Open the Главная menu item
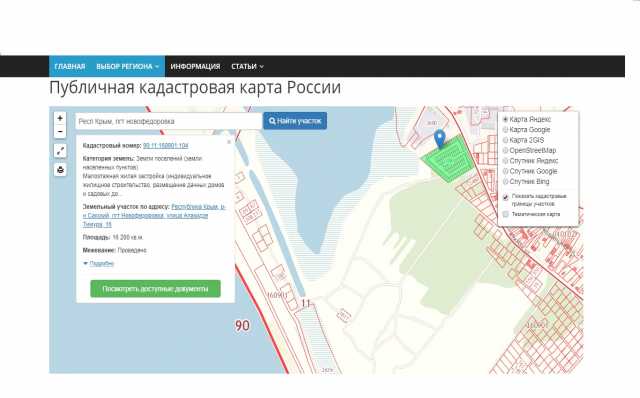Viewport: 640px width, 398px height. pyautogui.click(x=70, y=67)
